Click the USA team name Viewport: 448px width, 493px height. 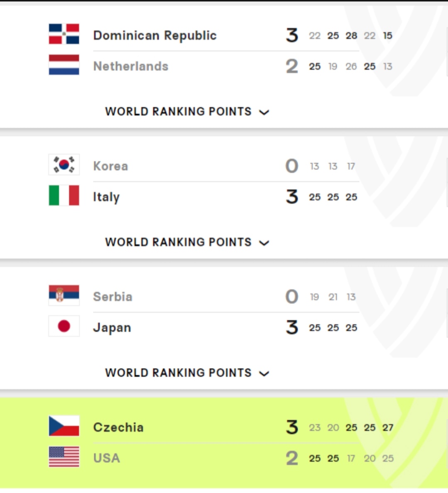point(107,458)
